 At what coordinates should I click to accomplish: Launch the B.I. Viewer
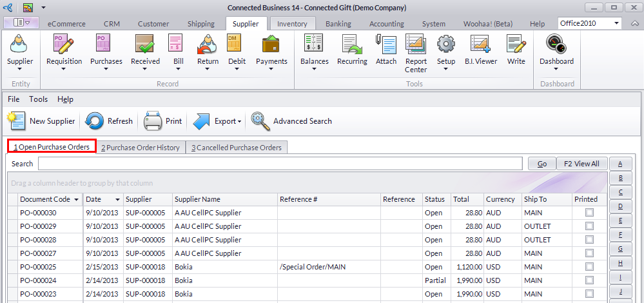pyautogui.click(x=481, y=44)
